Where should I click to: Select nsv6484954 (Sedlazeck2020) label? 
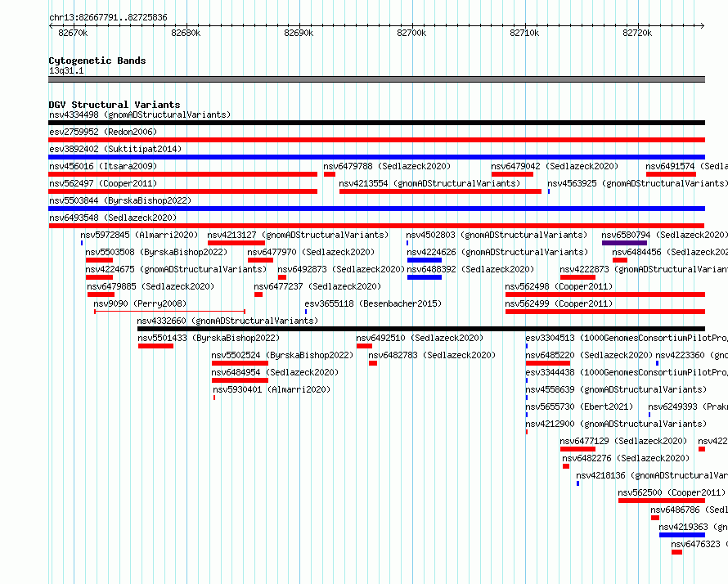[275, 372]
